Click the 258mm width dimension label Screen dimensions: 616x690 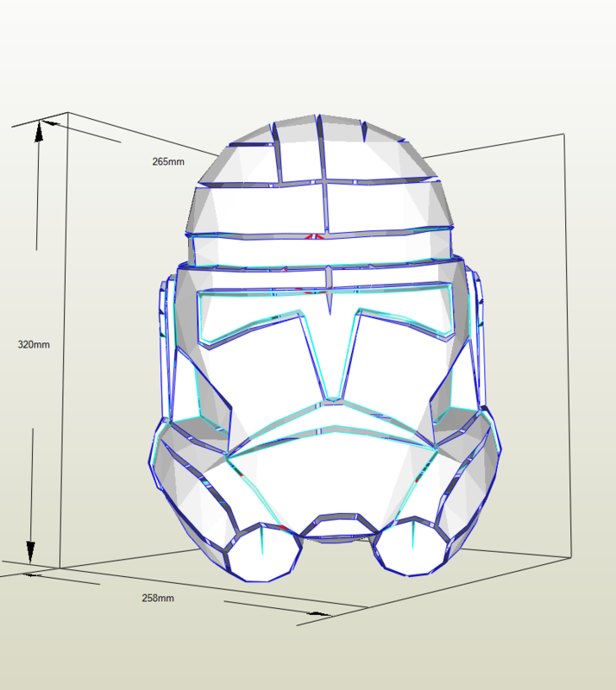158,598
